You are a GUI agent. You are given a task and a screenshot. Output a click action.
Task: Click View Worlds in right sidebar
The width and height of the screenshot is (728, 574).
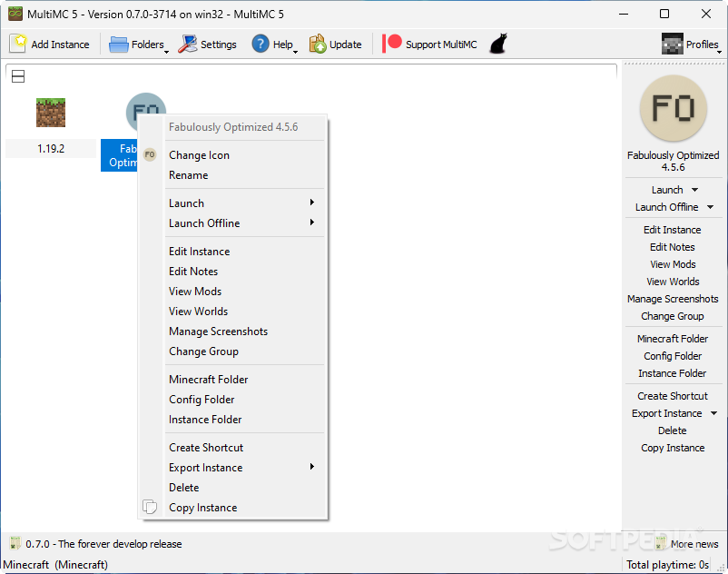pyautogui.click(x=673, y=282)
